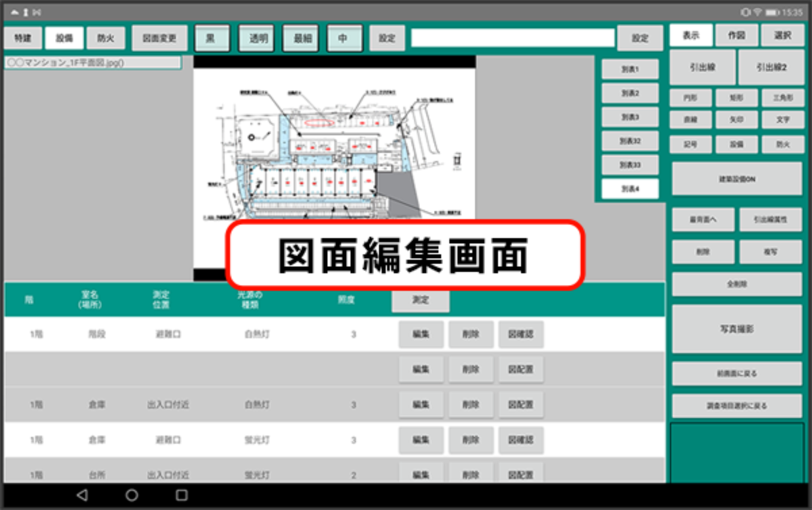Click 図確認 in the 階段 避難口 row
Viewport: 812px width, 510px height.
coord(521,334)
